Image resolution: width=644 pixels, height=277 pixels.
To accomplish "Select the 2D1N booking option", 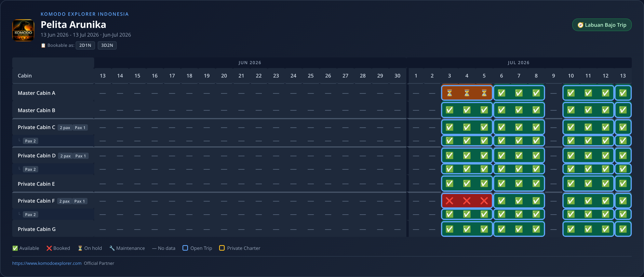I will point(85,45).
